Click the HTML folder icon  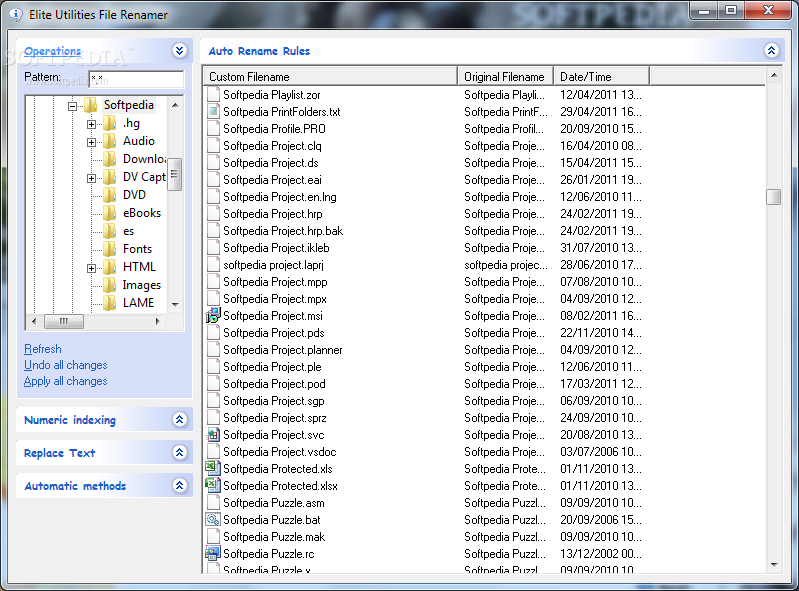(x=110, y=267)
